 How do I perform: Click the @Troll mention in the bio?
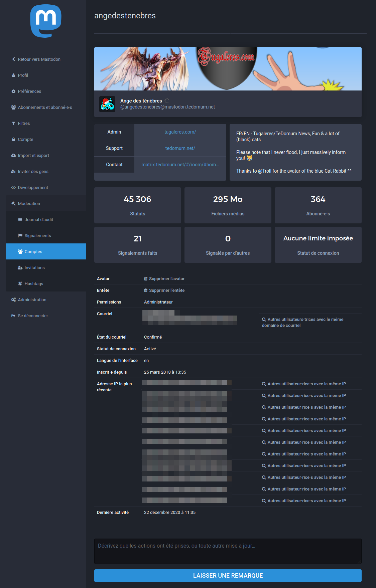click(265, 171)
